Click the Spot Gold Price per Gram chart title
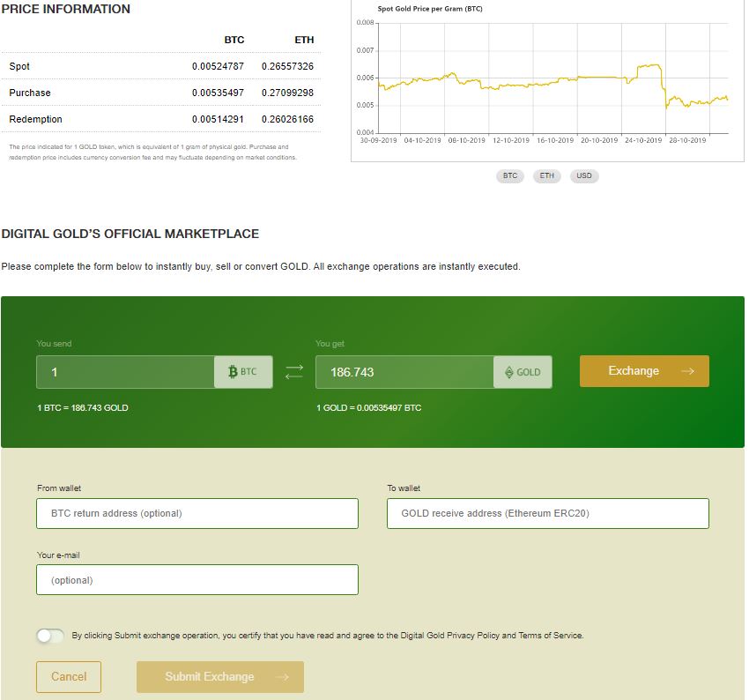 pyautogui.click(x=430, y=9)
